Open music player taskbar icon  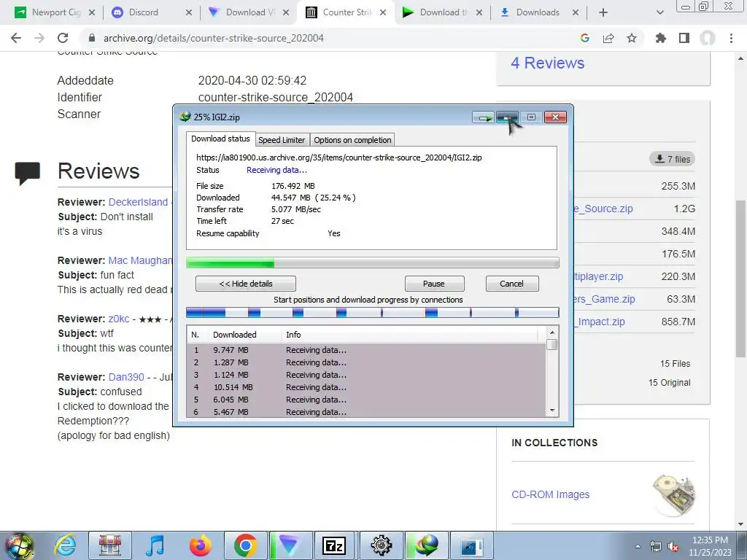point(155,545)
